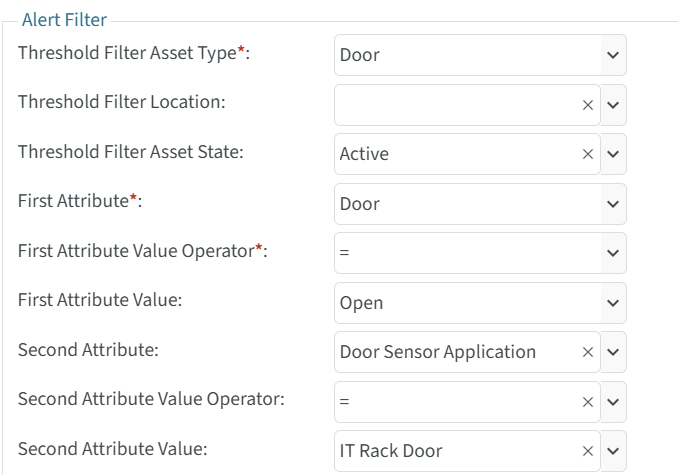This screenshot has height=475, width=678.
Task: Clear the Active asset state selection
Action: [588, 154]
